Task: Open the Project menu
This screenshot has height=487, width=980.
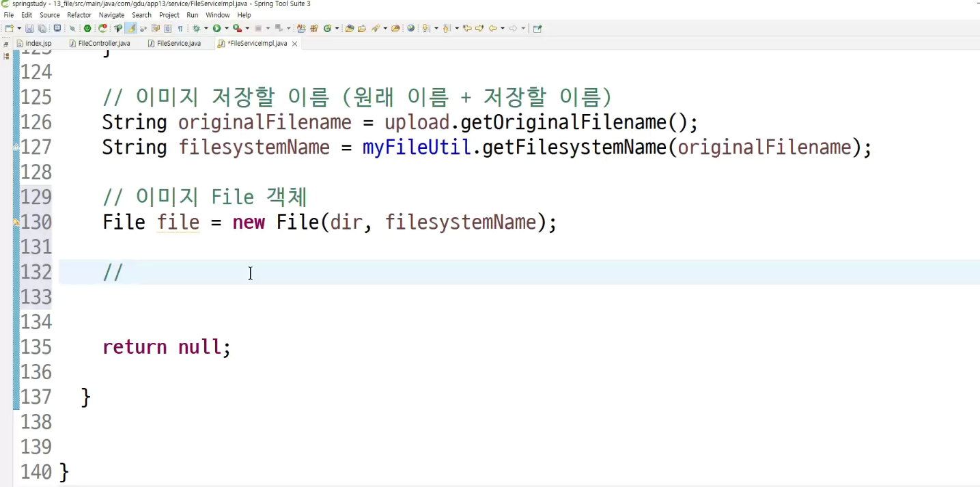Action: coord(169,15)
